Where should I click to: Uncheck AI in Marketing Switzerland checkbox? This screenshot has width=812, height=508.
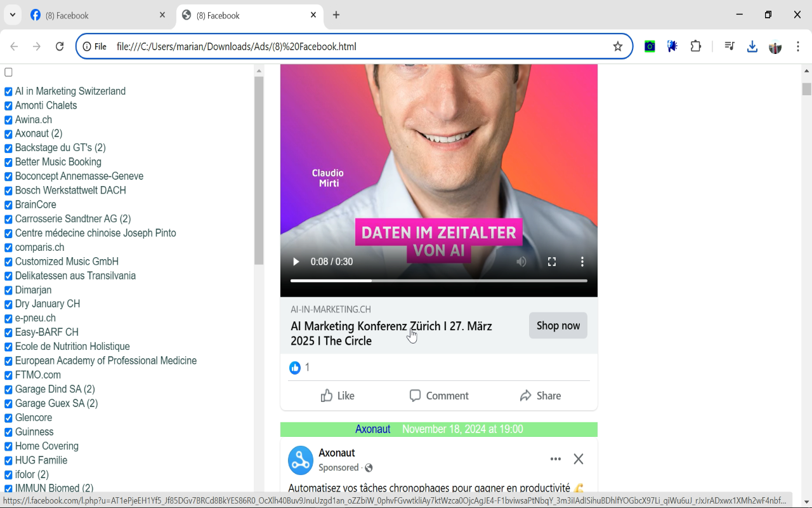(x=8, y=91)
